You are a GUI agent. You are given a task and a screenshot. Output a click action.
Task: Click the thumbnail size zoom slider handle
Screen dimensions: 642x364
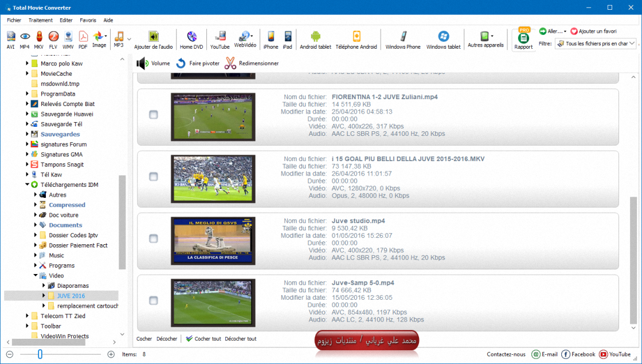(x=40, y=355)
